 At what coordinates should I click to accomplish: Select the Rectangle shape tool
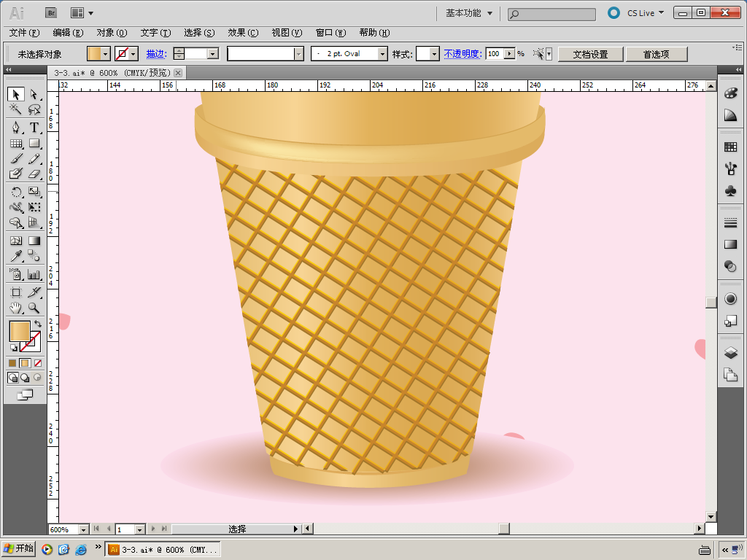pos(34,143)
